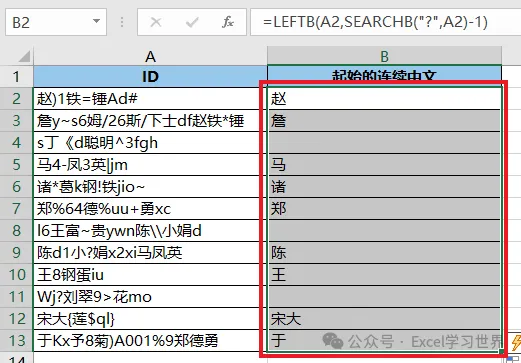Click the Select All corner triangle
521x363 pixels.
point(24,56)
